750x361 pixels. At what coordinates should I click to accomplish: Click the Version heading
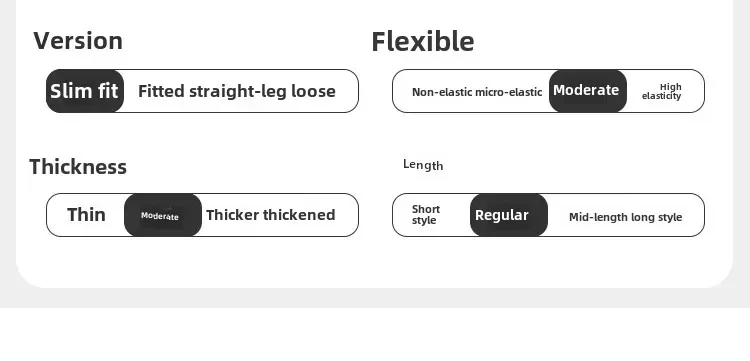[x=78, y=41]
